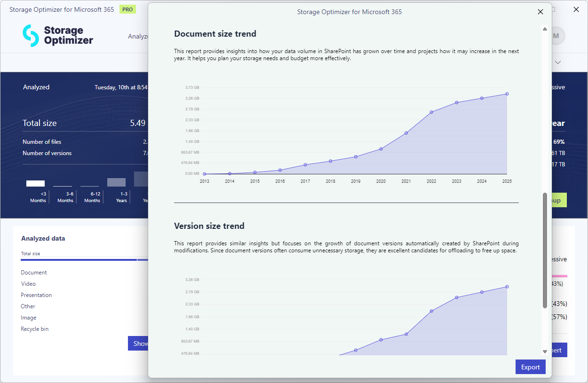Image resolution: width=588 pixels, height=383 pixels.
Task: Open the user avatar M menu
Action: click(556, 36)
